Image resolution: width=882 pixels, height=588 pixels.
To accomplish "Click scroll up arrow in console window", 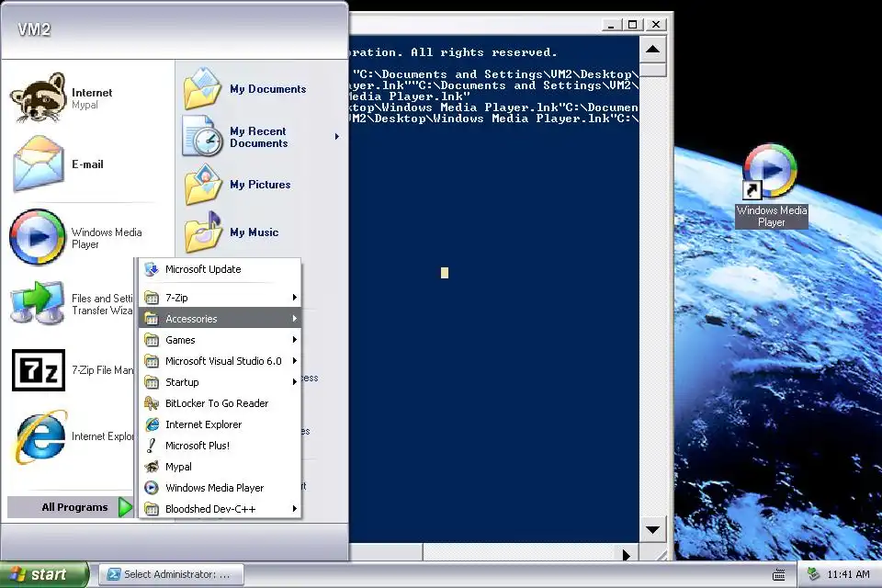I will pos(652,49).
